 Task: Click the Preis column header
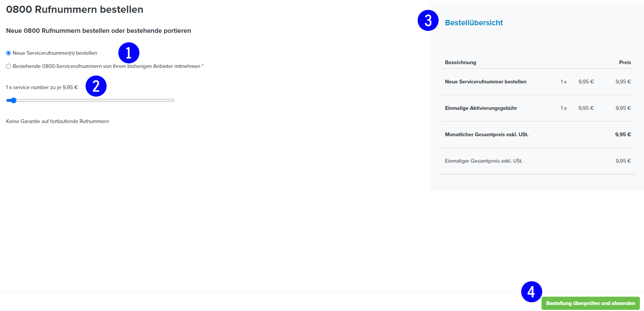[x=625, y=62]
